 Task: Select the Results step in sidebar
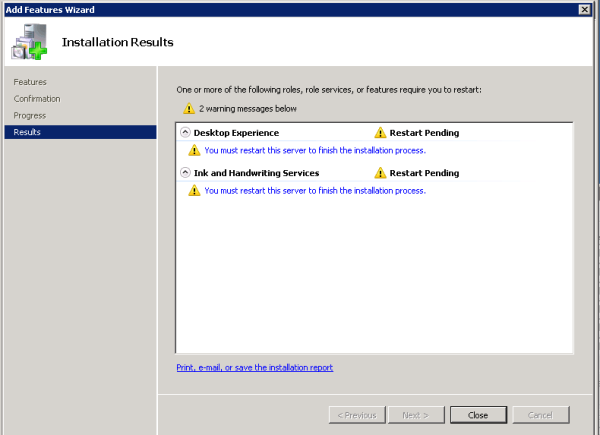pyautogui.click(x=80, y=132)
